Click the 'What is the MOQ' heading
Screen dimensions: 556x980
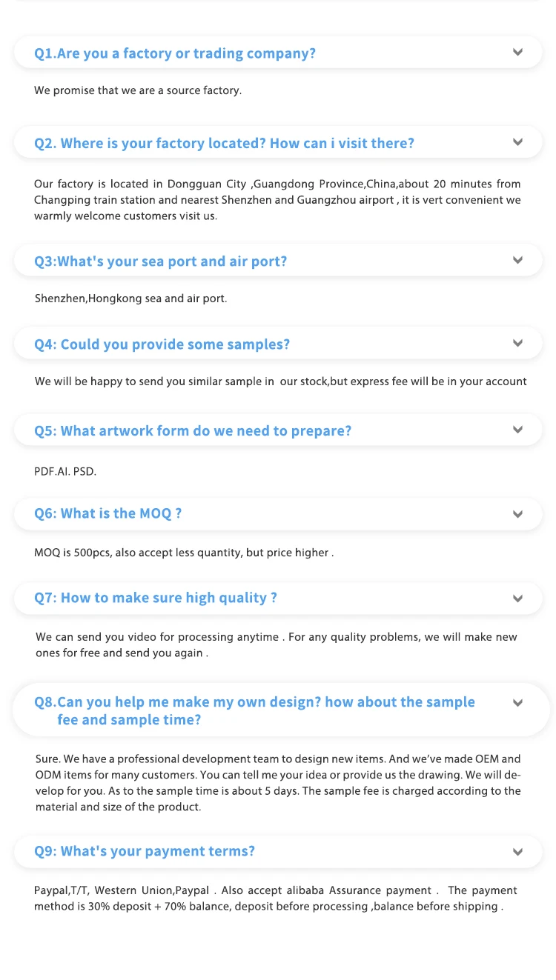[107, 513]
